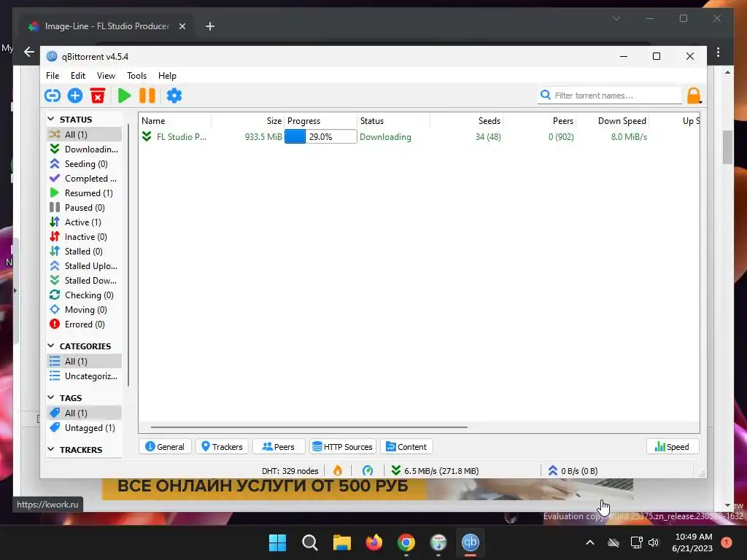Collapse the CATEGORIES filter section
747x560 pixels.
pos(51,346)
